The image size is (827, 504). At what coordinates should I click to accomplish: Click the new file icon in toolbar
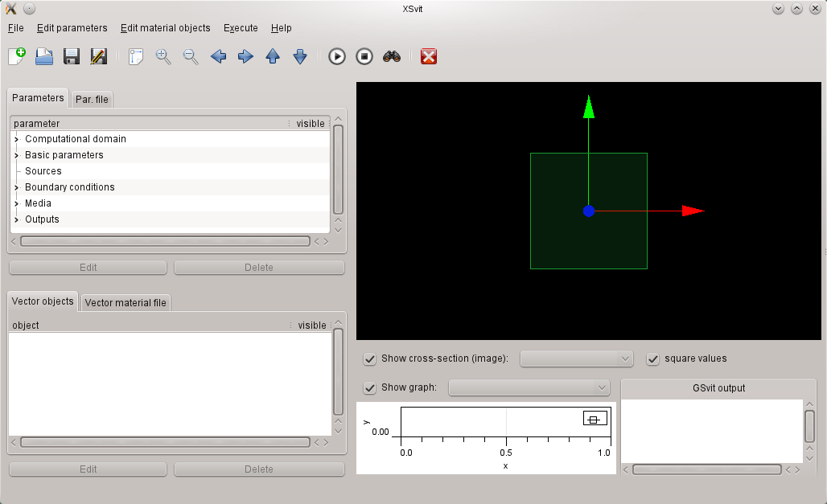[17, 56]
